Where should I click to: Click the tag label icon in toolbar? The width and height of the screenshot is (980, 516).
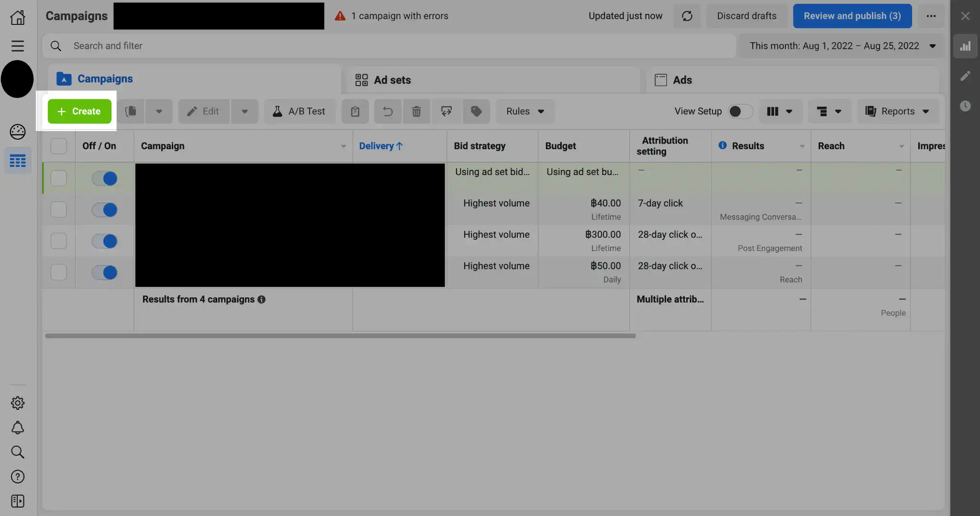tap(476, 111)
